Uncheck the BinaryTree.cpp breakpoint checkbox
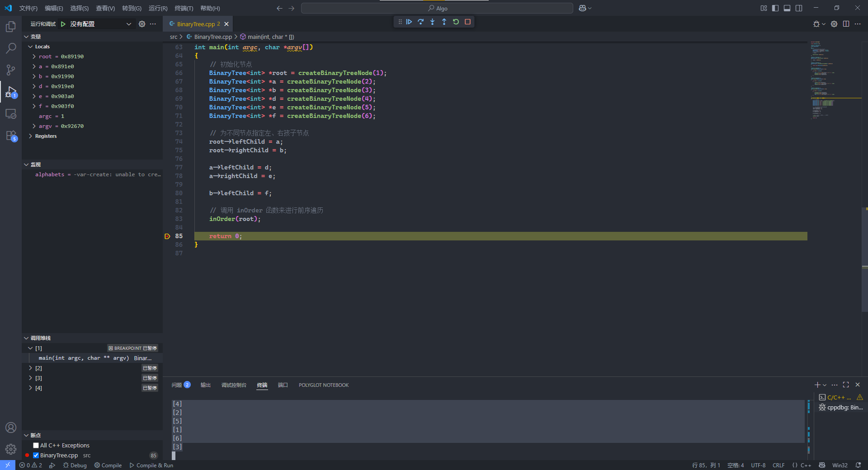Screen dimensions: 868x470 point(36,456)
